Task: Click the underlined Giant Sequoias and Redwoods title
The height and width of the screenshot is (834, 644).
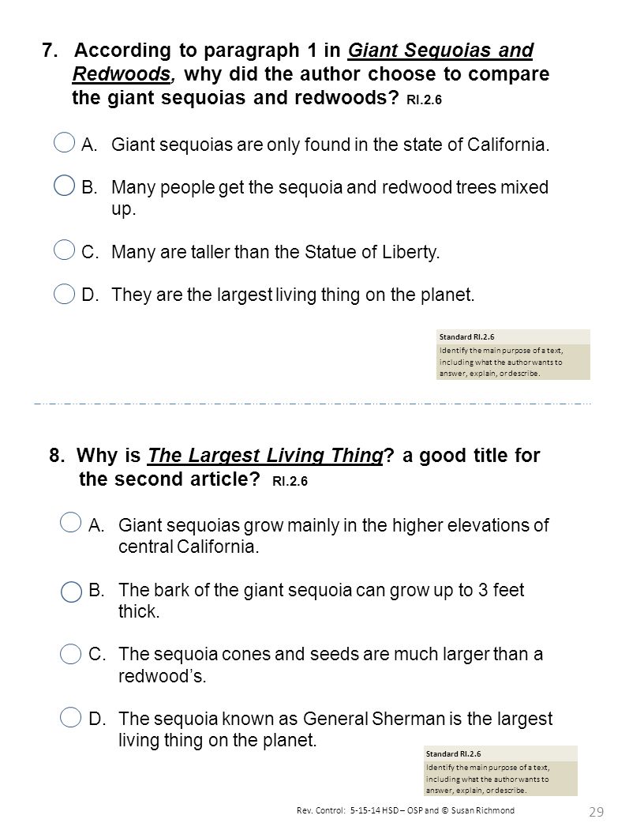Action: coord(303,62)
